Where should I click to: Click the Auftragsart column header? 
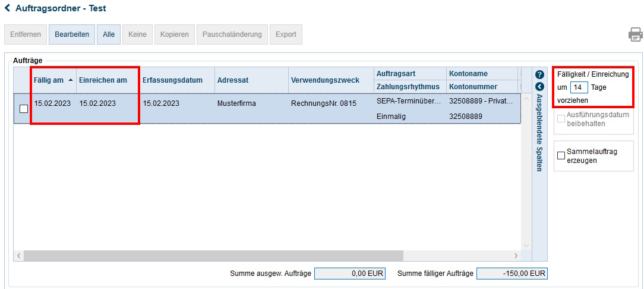coord(410,74)
